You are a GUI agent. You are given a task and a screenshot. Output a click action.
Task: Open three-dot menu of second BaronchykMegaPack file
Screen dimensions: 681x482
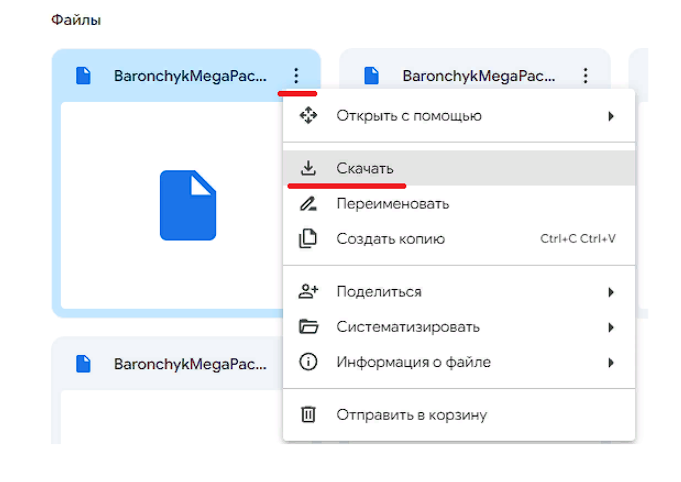(586, 75)
